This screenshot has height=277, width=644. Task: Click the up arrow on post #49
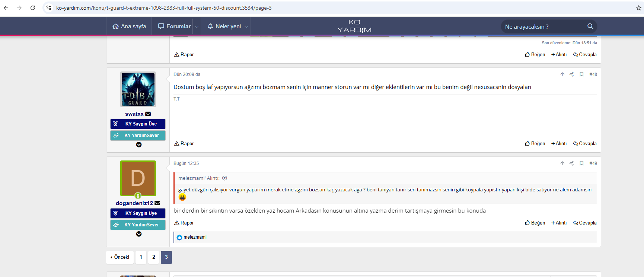pyautogui.click(x=562, y=163)
